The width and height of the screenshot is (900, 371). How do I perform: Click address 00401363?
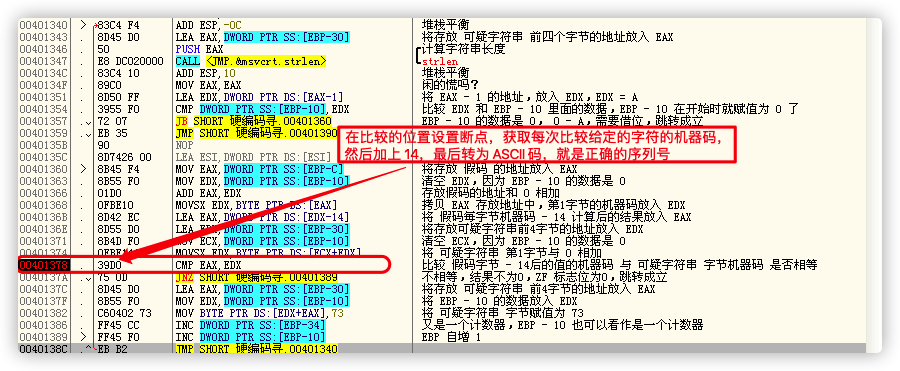click(x=44, y=181)
